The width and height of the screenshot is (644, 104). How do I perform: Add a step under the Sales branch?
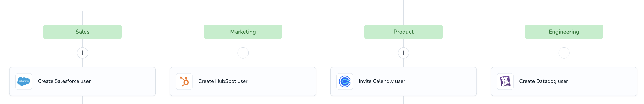click(82, 53)
